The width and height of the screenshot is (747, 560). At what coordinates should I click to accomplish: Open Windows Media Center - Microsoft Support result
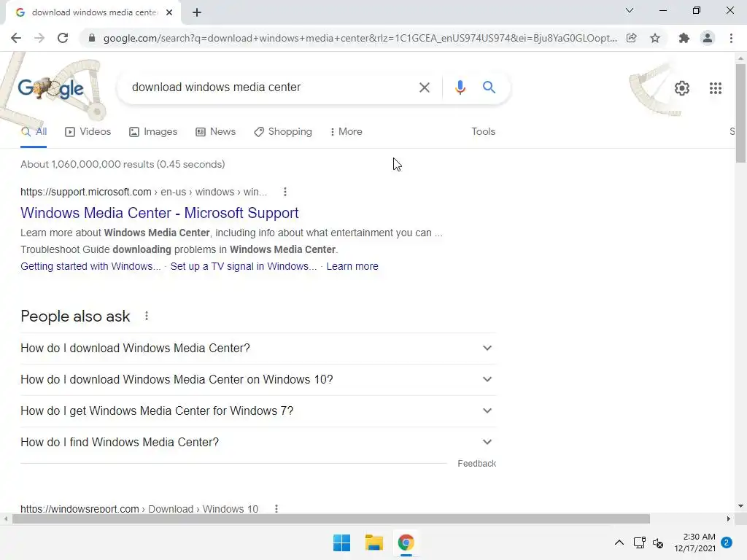coord(160,213)
